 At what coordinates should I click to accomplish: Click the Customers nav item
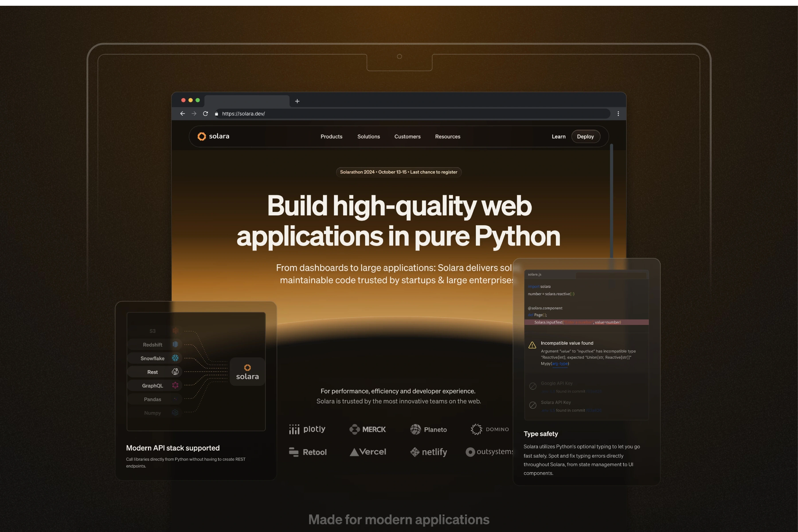(x=407, y=136)
